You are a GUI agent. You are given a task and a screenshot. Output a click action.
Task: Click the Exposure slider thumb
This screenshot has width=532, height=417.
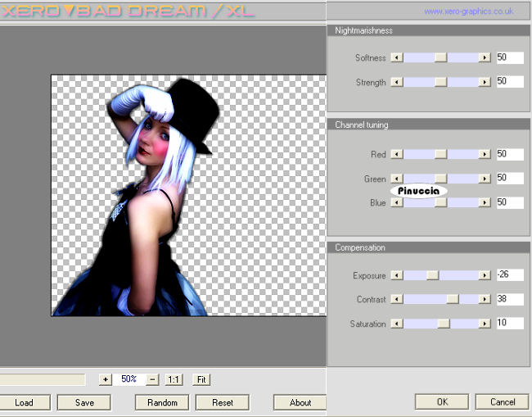[433, 275]
